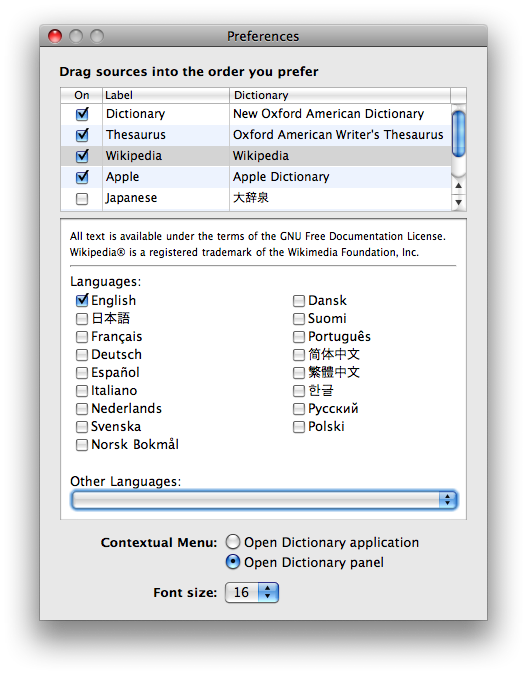Uncheck the Dictionary source checkbox
The height and width of the screenshot is (675, 527).
pyautogui.click(x=82, y=114)
